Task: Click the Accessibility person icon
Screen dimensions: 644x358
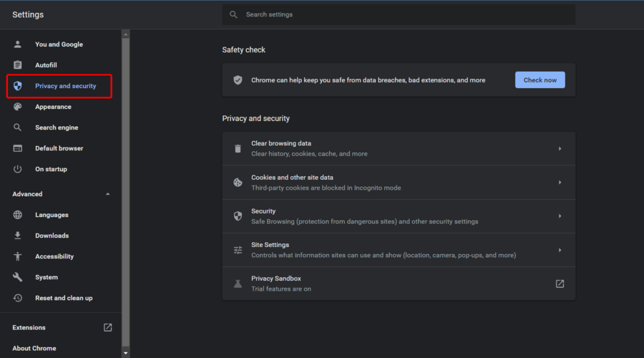Action: point(19,256)
